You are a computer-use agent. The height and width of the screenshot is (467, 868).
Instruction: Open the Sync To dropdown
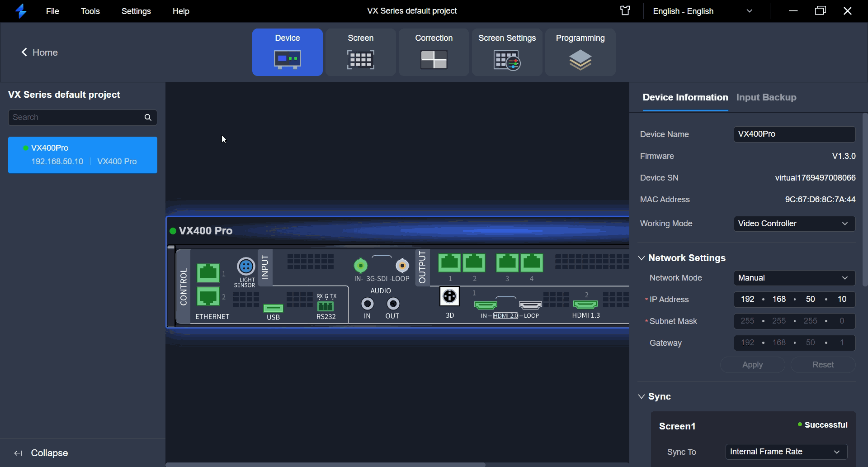786,452
